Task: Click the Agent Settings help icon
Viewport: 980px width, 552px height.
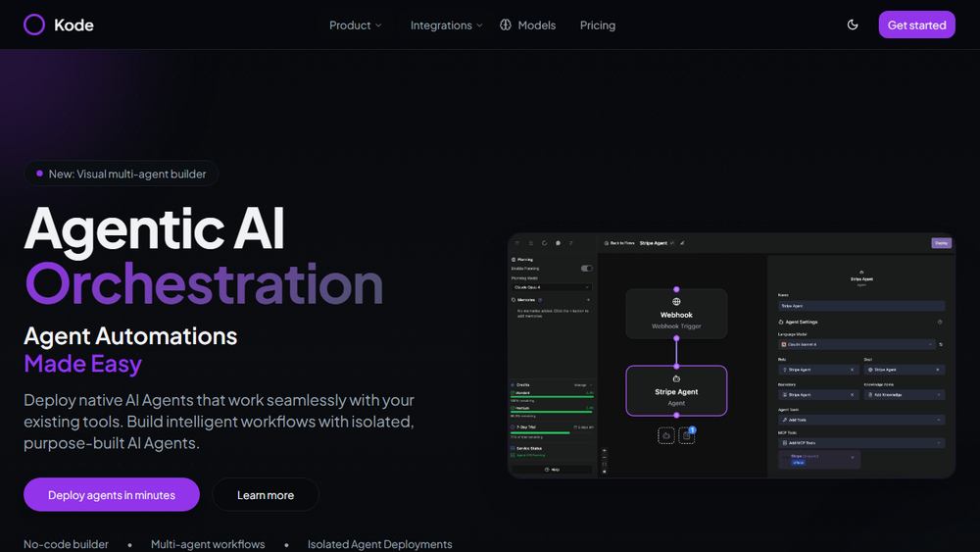Action: (x=940, y=322)
